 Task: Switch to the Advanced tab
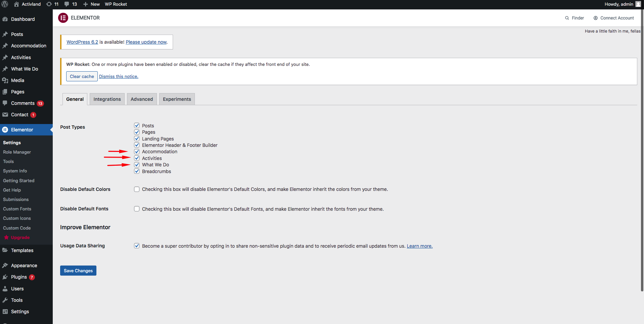(142, 99)
